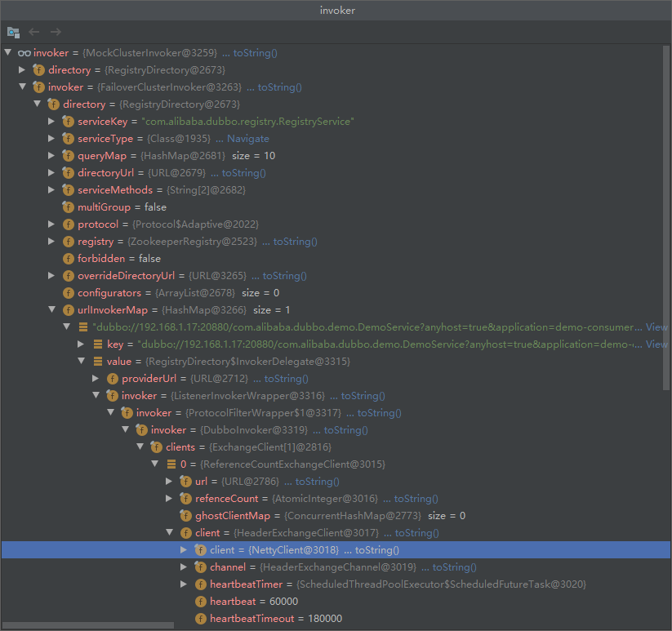Image resolution: width=672 pixels, height=631 pixels.
Task: Click field icon next to directoryUrl
Action: [68, 172]
